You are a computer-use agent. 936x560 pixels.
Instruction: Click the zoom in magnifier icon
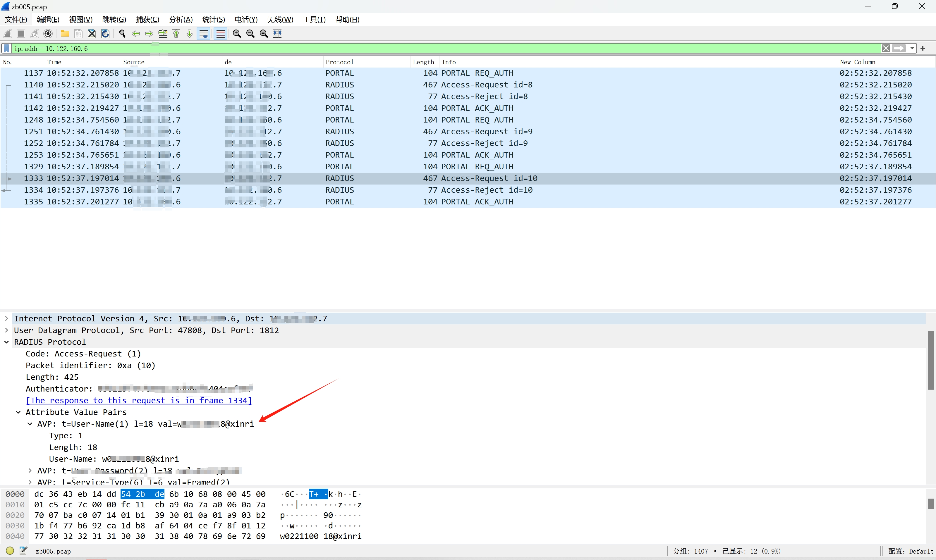coord(237,34)
